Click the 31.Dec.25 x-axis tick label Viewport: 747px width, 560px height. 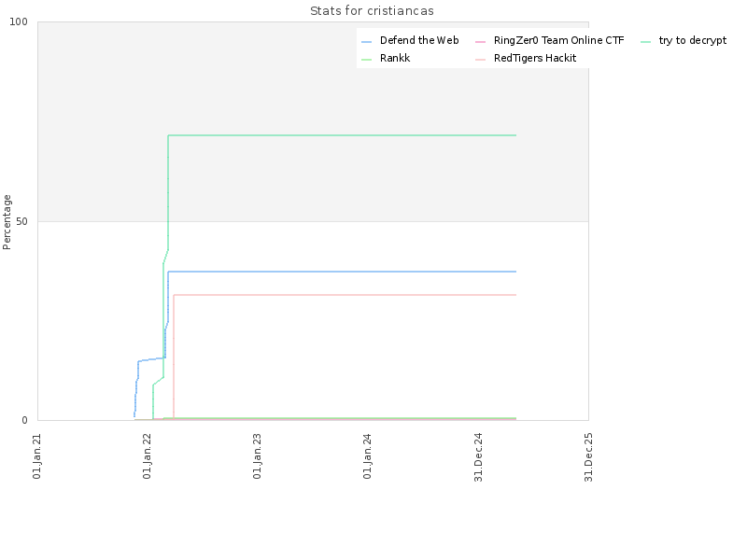pos(588,457)
